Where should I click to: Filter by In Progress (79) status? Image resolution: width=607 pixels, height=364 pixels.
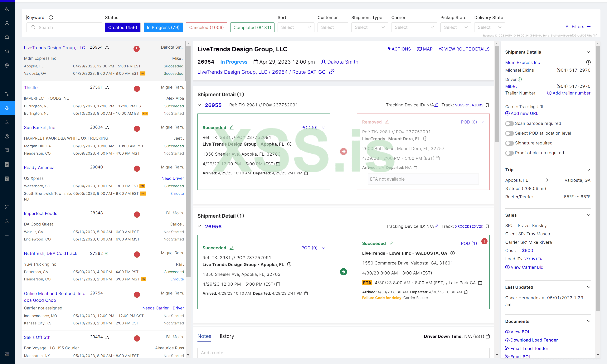point(163,27)
